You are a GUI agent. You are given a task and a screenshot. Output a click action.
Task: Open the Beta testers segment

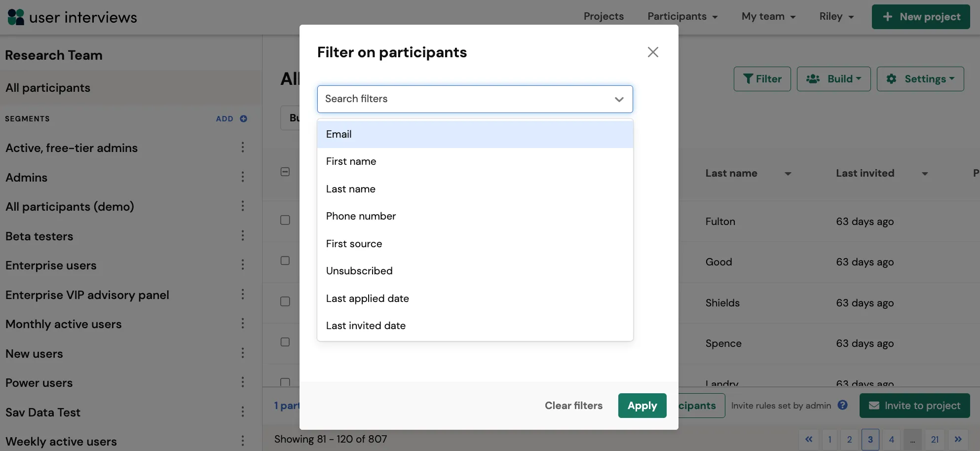point(39,236)
